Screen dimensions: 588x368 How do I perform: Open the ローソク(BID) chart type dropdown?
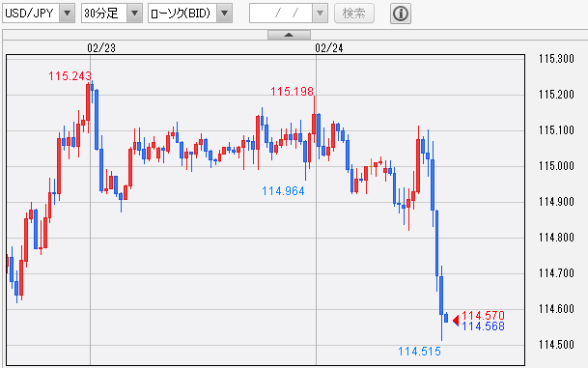coord(190,14)
